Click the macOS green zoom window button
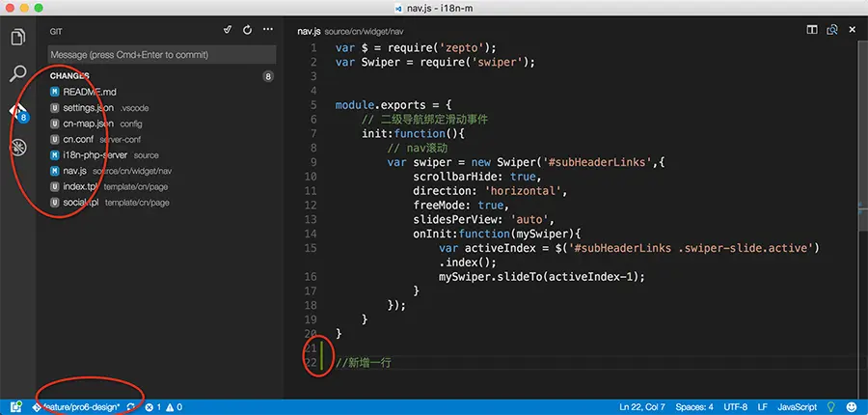 39,8
